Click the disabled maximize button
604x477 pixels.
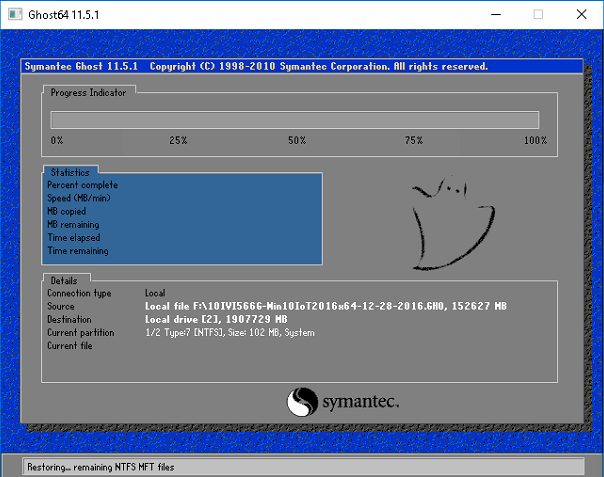click(x=538, y=15)
